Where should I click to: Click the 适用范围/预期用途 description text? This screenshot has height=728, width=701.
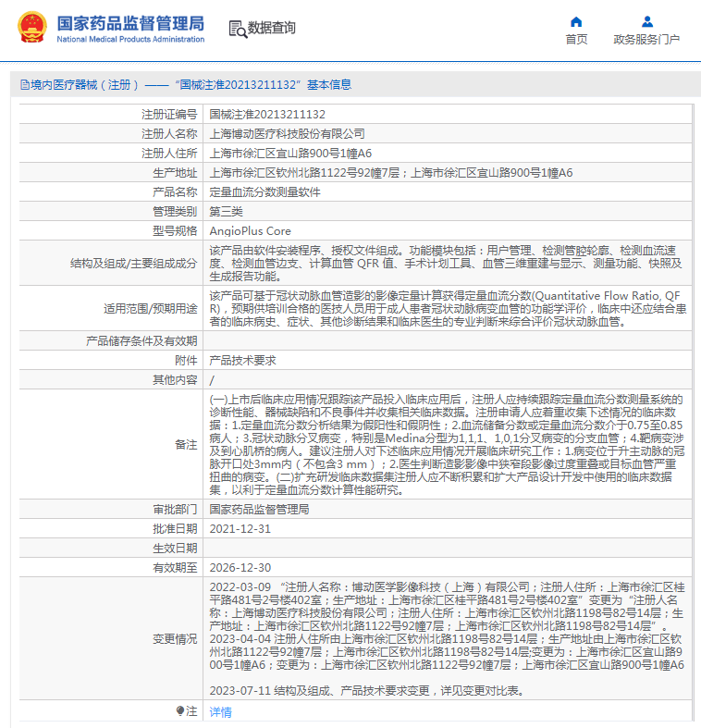click(448, 308)
